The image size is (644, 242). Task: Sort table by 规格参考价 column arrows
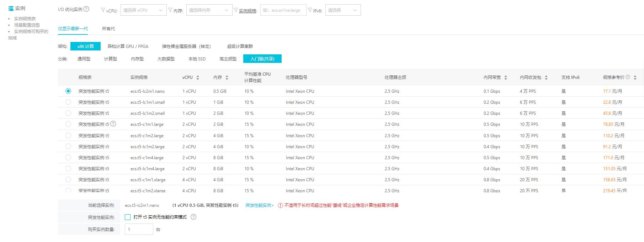click(x=635, y=77)
